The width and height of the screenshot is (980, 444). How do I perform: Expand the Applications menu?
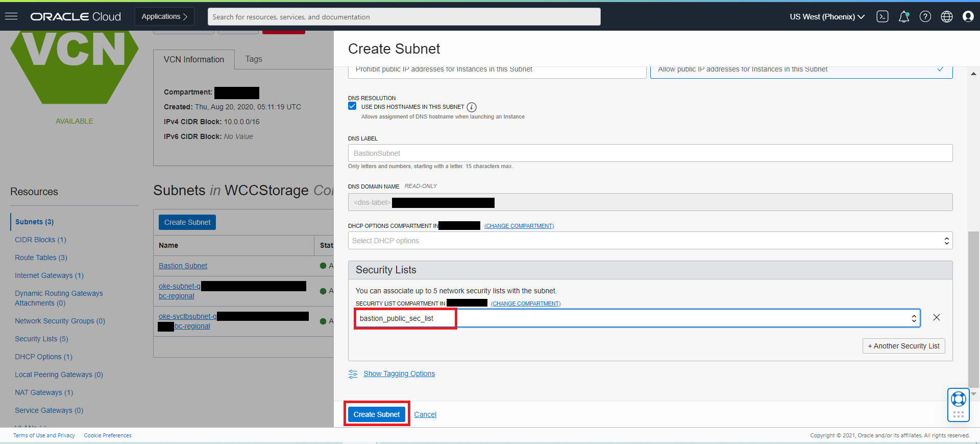164,16
